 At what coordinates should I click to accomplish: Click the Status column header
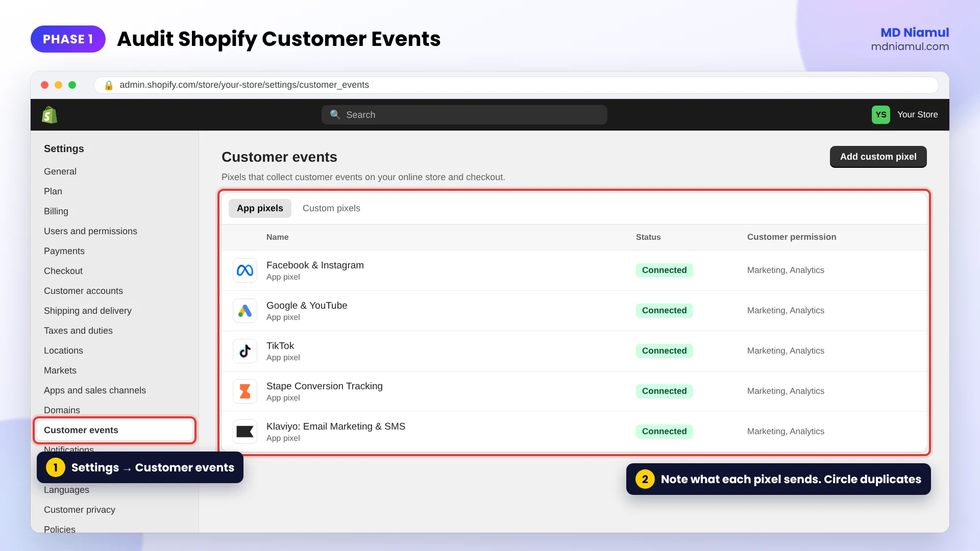648,237
